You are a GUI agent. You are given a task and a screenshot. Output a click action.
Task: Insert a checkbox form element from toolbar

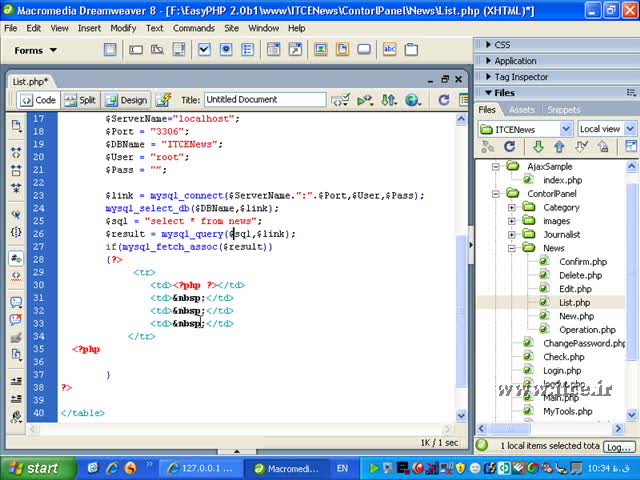(203, 49)
